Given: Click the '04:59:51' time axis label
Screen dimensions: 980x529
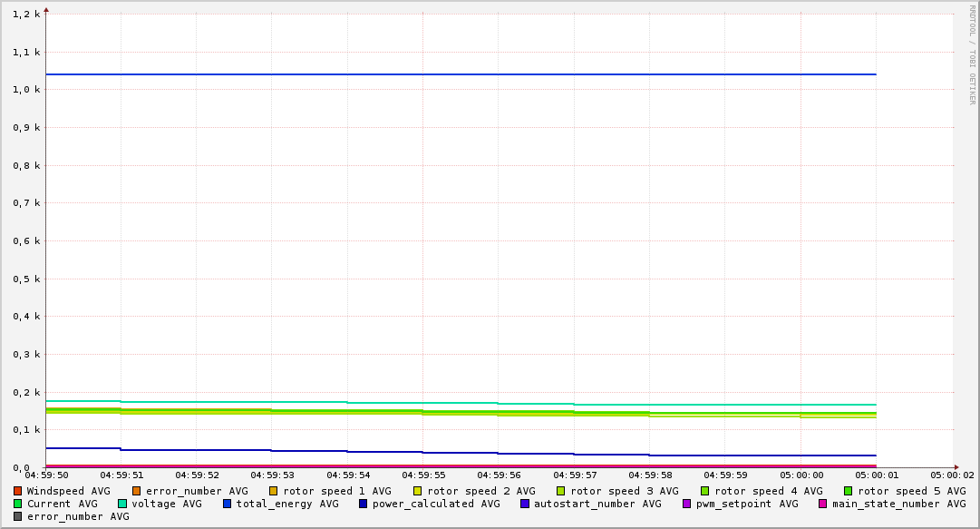Looking at the screenshot, I should (121, 475).
